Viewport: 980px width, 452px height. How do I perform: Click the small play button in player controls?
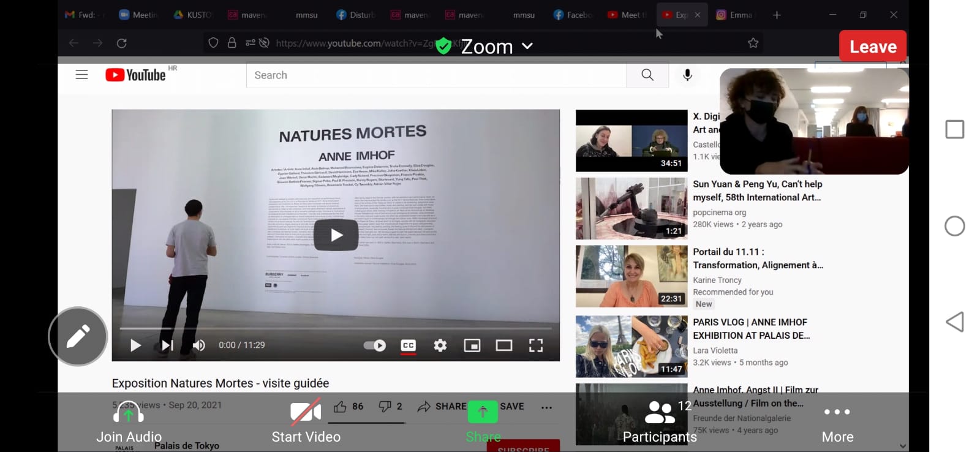tap(135, 345)
